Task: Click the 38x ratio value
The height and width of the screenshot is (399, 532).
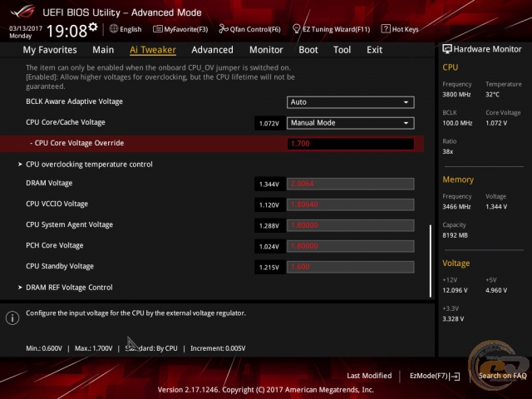Action: point(447,151)
